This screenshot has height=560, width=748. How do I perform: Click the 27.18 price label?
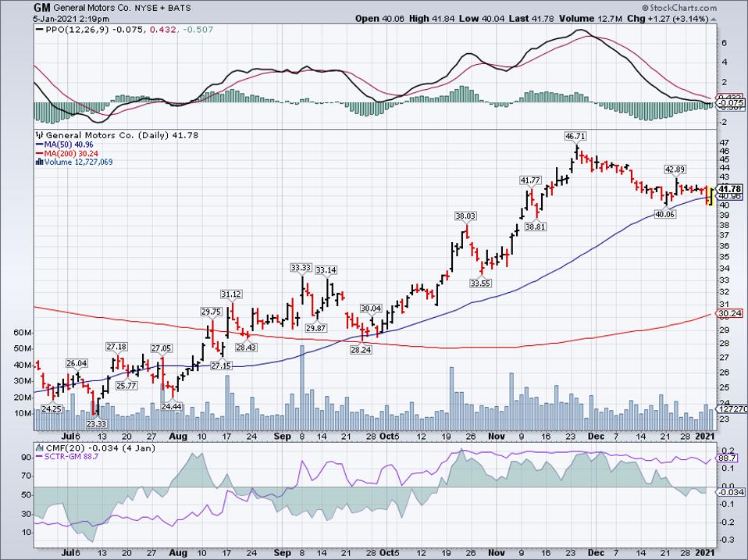click(116, 347)
